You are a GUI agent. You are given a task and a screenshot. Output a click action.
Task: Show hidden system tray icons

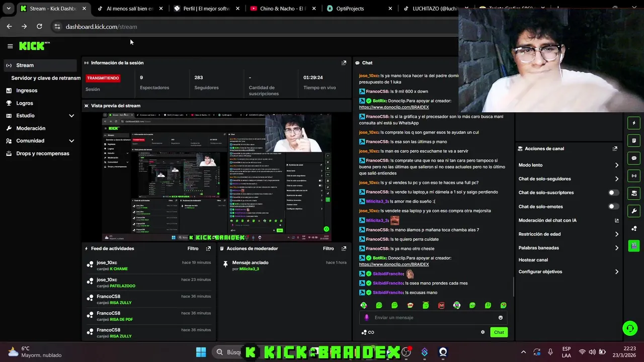click(523, 352)
